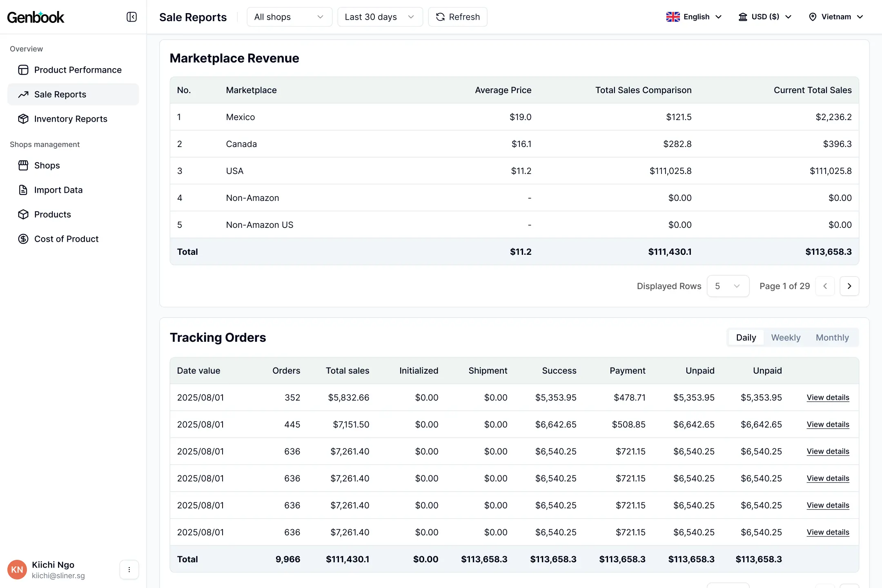This screenshot has width=882, height=588.
Task: Collapse the sidebar panel icon
Action: [131, 17]
